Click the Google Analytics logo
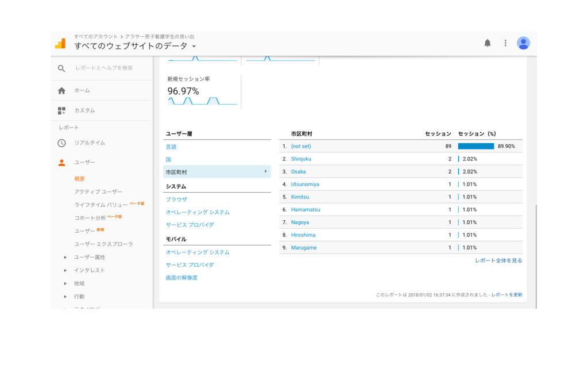This screenshot has height=368, width=588. [x=60, y=44]
